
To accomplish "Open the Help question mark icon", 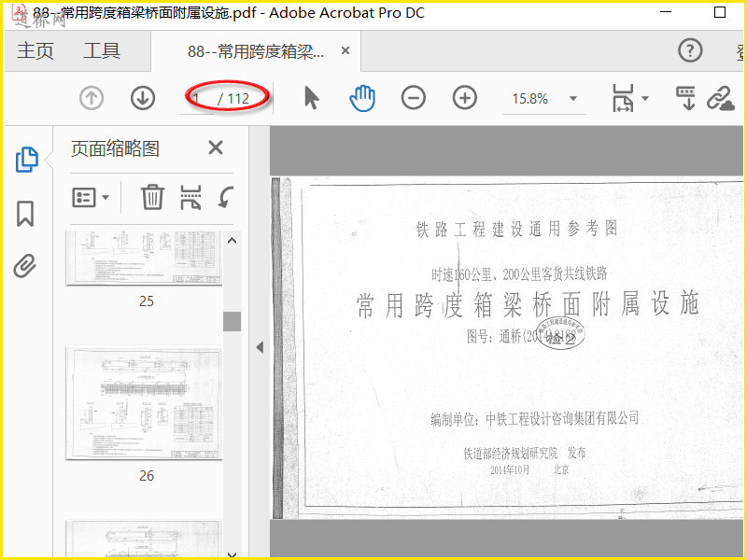I will [690, 50].
